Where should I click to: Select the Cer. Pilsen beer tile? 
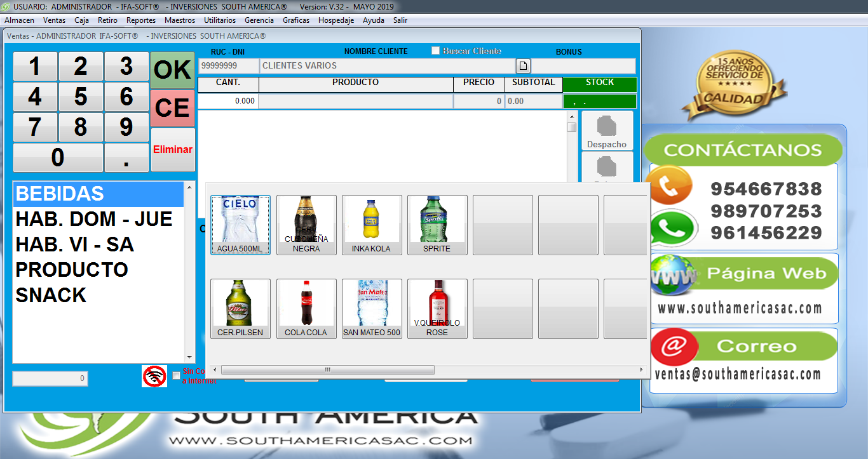pos(240,309)
